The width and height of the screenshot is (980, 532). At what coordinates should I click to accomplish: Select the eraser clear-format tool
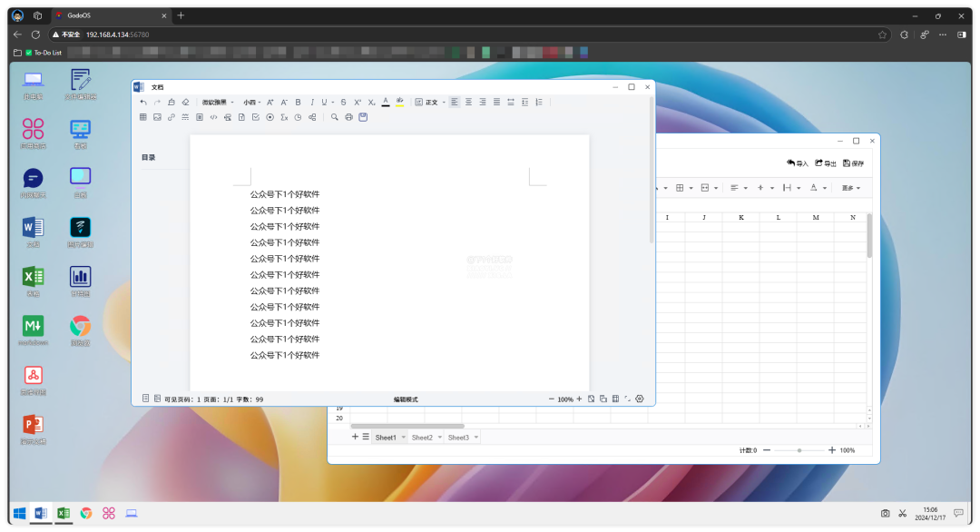pyautogui.click(x=185, y=103)
